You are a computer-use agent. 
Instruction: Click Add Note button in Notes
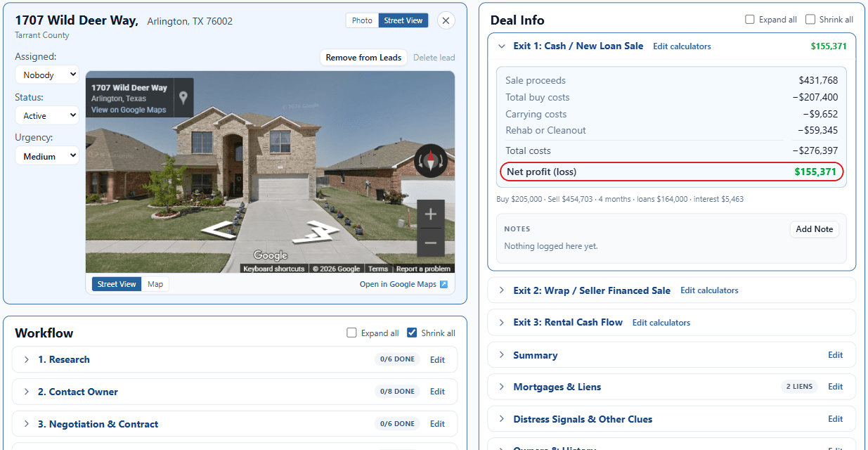click(814, 229)
